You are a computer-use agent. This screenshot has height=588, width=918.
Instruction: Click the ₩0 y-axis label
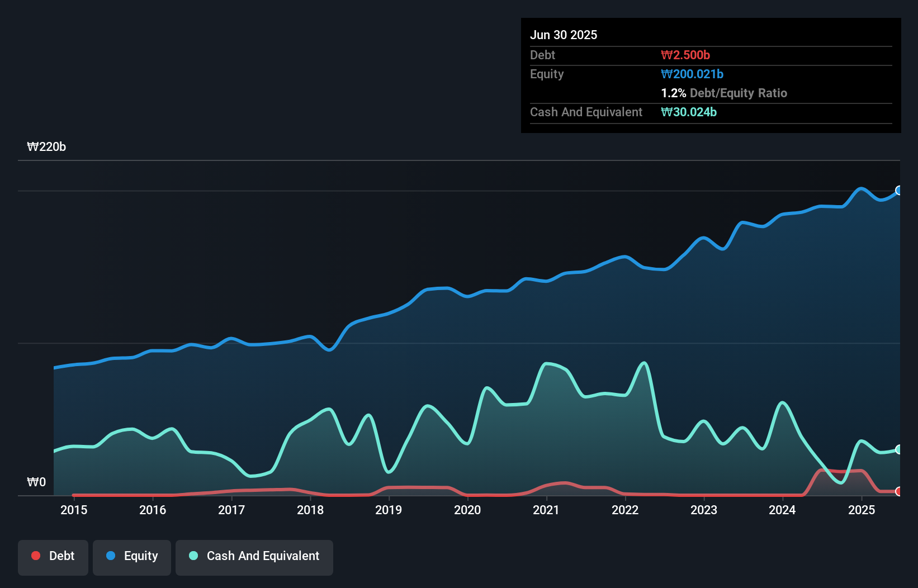coord(36,482)
